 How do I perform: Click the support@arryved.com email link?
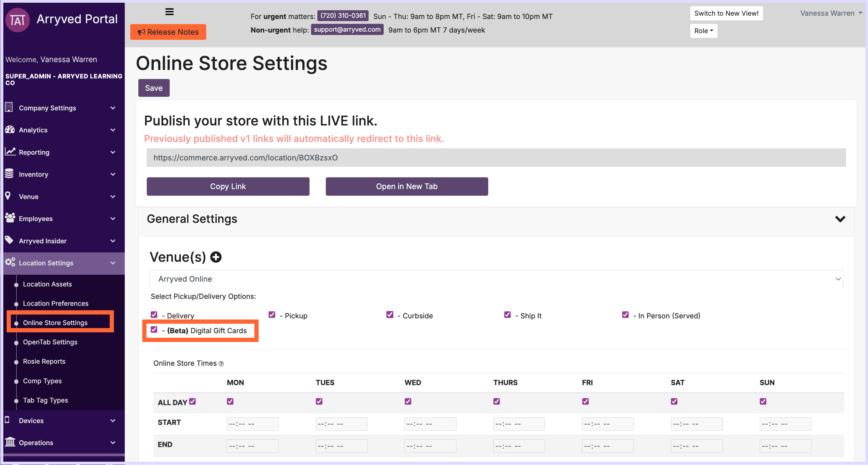(x=347, y=30)
